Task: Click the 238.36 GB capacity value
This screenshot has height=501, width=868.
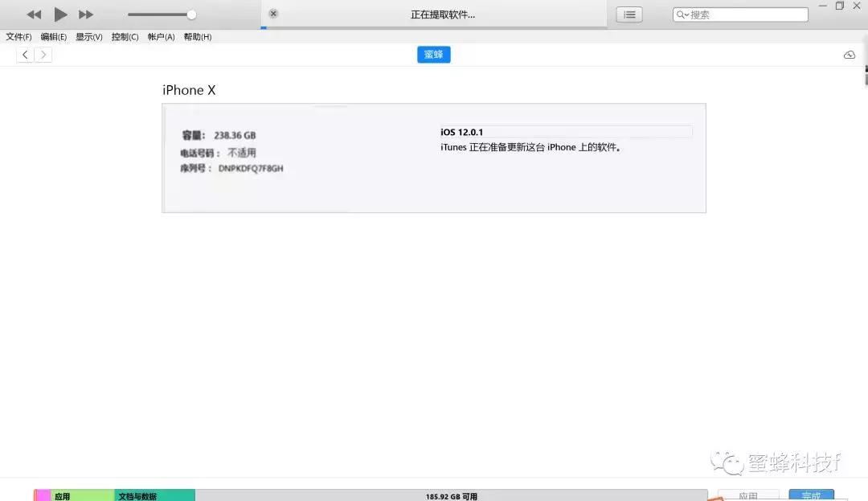Action: 235,135
